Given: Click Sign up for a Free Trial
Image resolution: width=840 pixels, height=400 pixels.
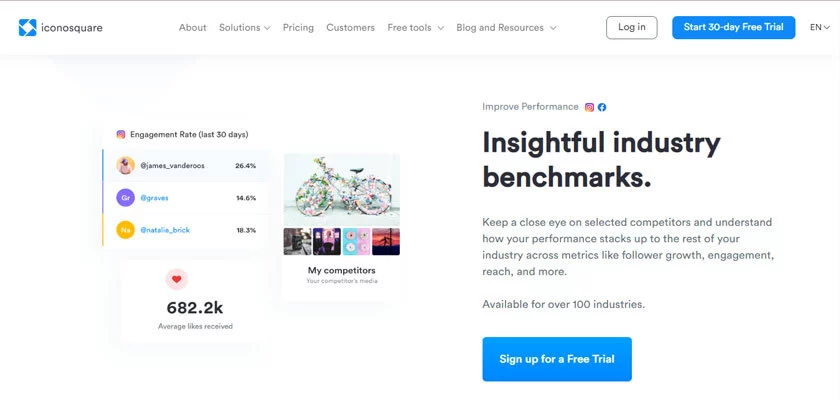Looking at the screenshot, I should tap(557, 358).
